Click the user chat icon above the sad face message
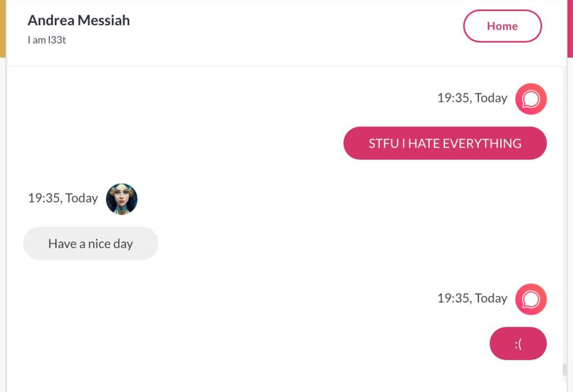The width and height of the screenshot is (573, 392). tap(530, 299)
